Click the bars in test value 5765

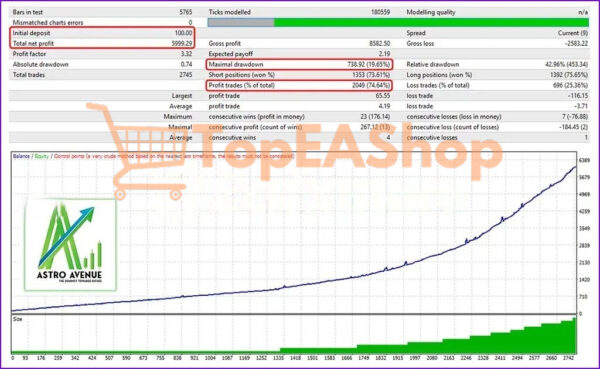point(186,12)
